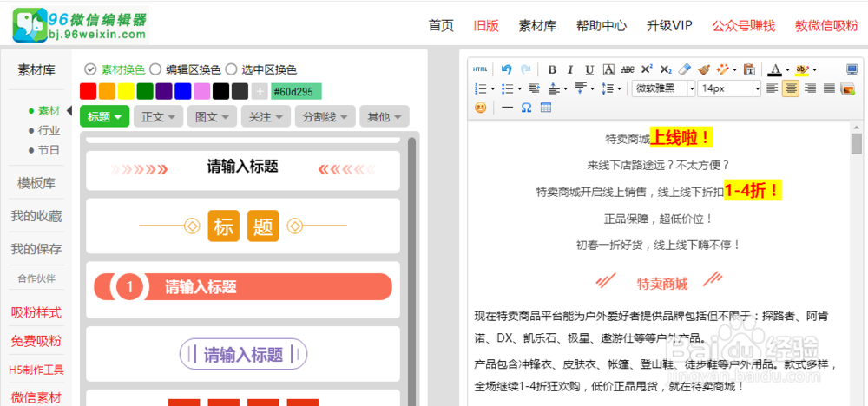This screenshot has width=868, height=406.
Task: Expand the unordered list dropdown
Action: tap(519, 88)
